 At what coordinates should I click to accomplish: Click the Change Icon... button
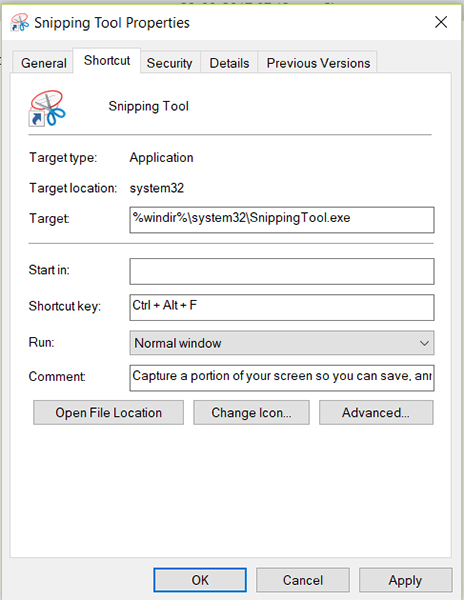coord(251,412)
